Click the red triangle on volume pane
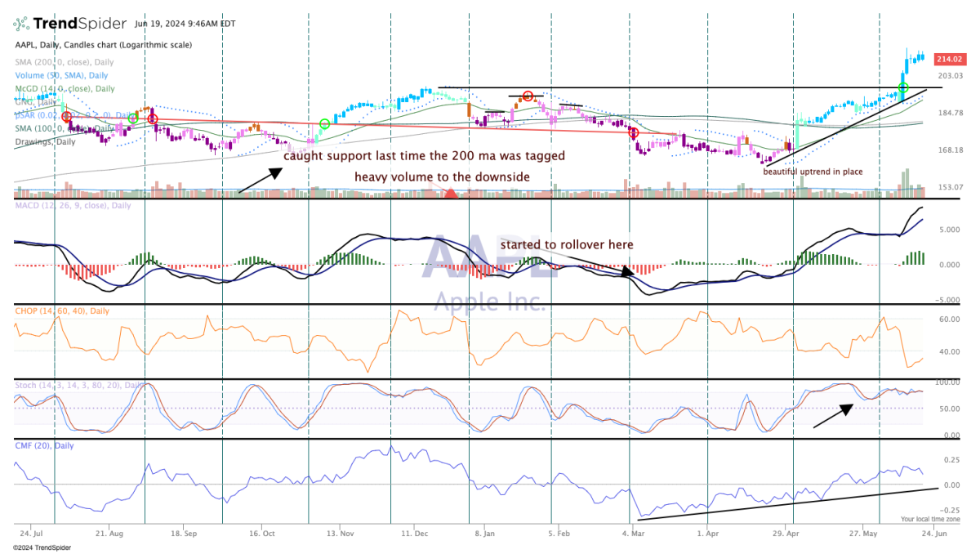The width and height of the screenshot is (980, 554). coord(452,192)
